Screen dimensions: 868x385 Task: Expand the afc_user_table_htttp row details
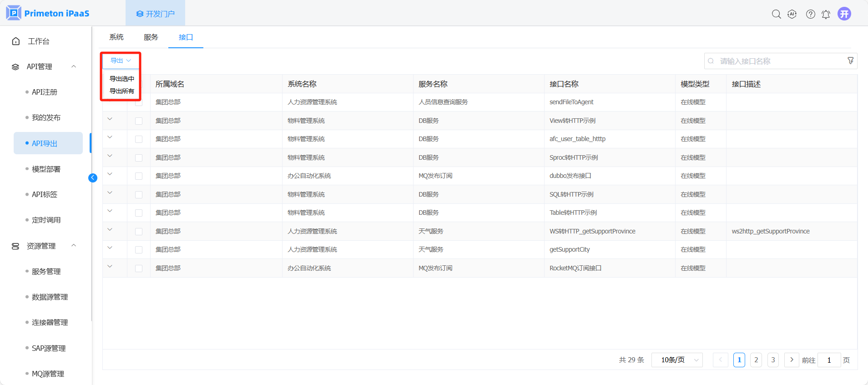coord(110,137)
